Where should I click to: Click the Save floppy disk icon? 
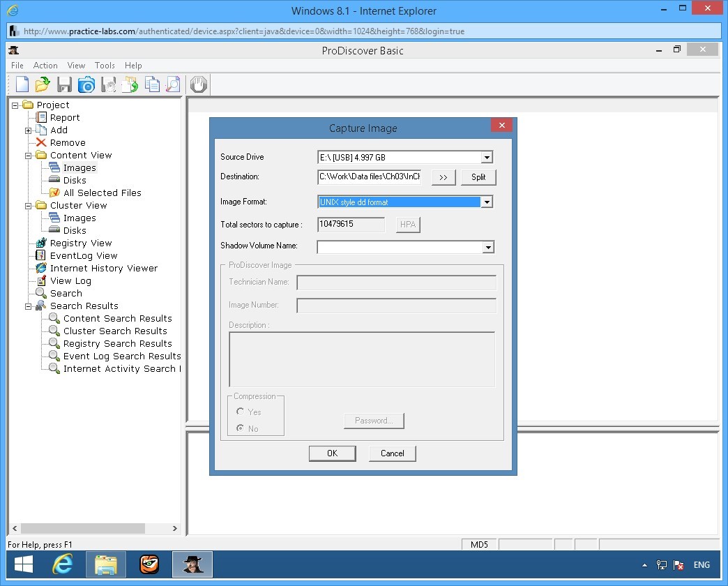[64, 84]
